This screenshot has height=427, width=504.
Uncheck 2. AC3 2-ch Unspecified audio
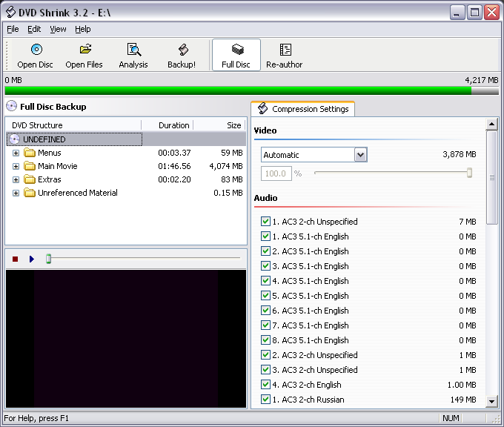[x=265, y=354]
